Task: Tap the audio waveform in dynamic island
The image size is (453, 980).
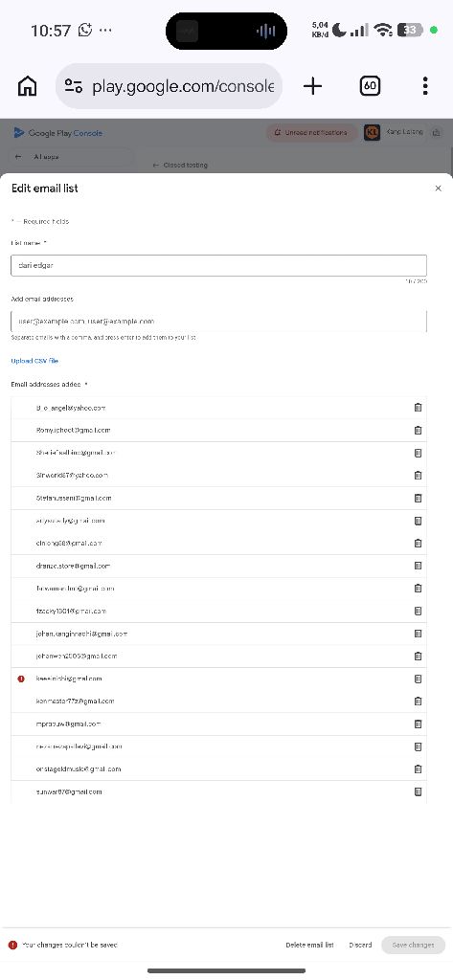Action: (266, 31)
